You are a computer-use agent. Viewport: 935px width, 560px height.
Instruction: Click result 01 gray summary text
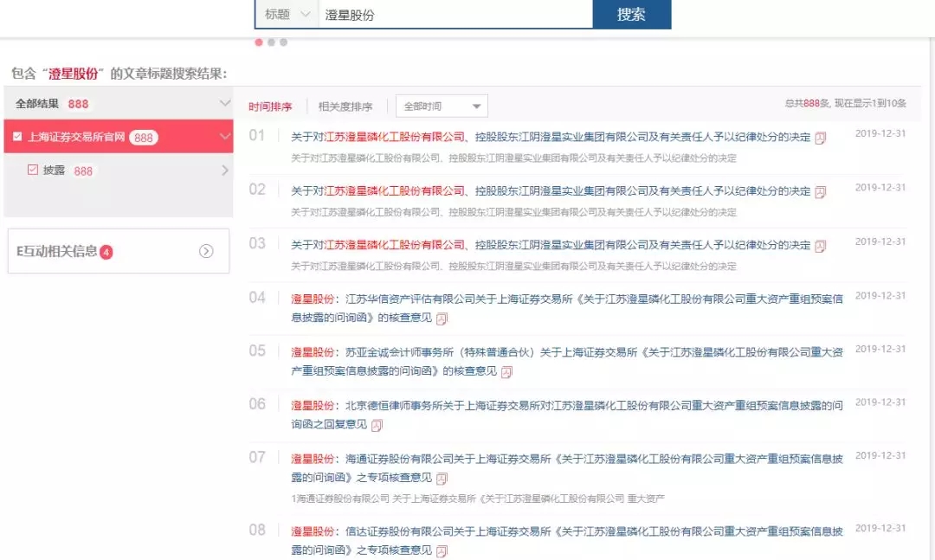[x=513, y=158]
